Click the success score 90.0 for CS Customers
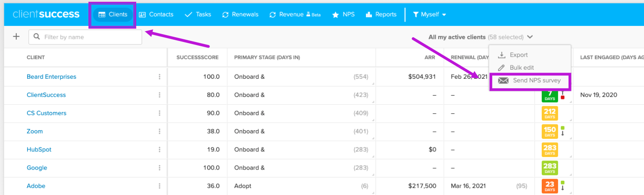Image resolution: width=644 pixels, height=195 pixels. [x=214, y=113]
